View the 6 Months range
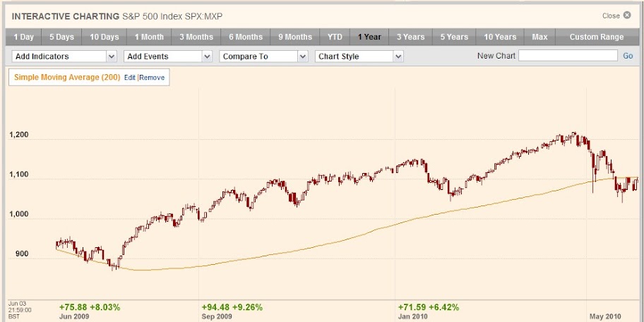Screen dimensions: 644x322 coord(245,37)
